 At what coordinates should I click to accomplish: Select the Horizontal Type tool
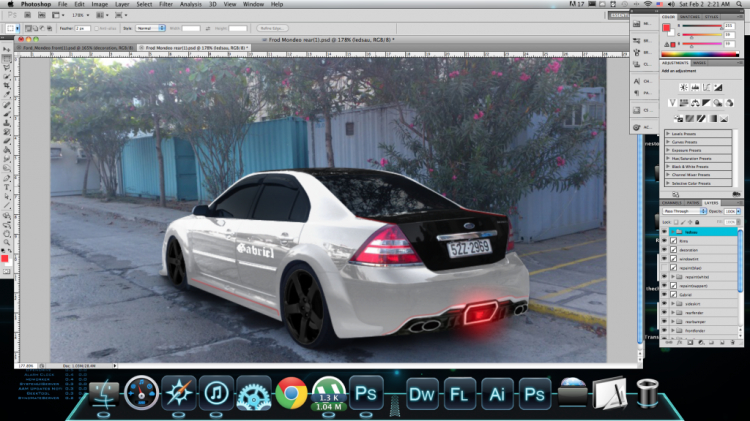[7, 188]
